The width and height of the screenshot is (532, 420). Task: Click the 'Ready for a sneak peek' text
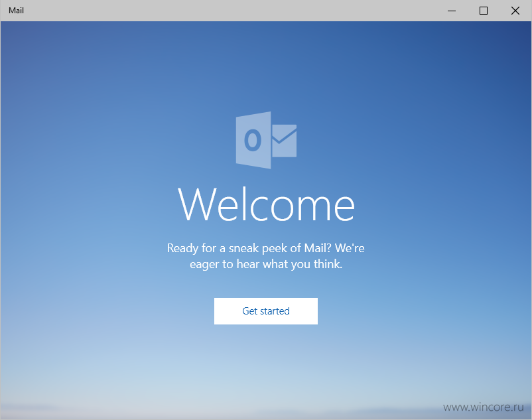(265, 256)
